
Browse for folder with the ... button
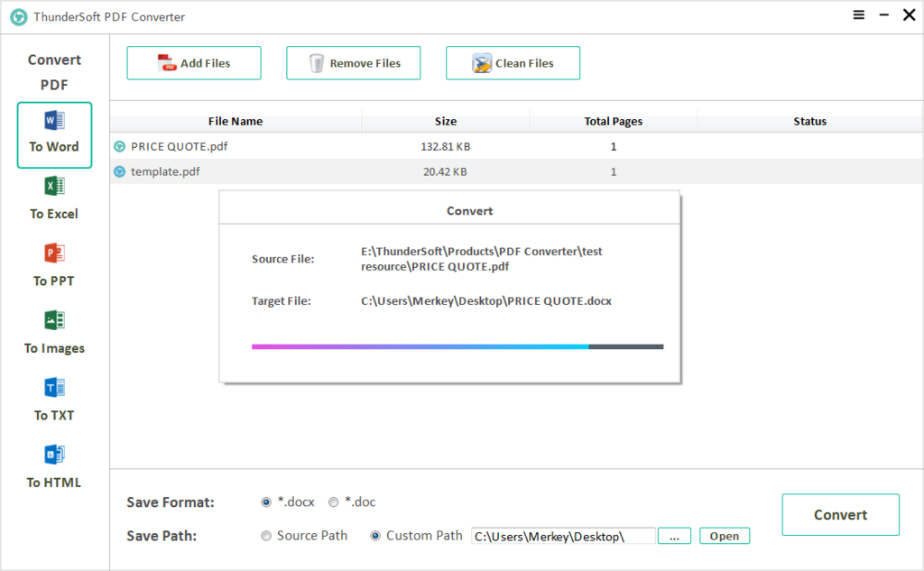point(674,536)
